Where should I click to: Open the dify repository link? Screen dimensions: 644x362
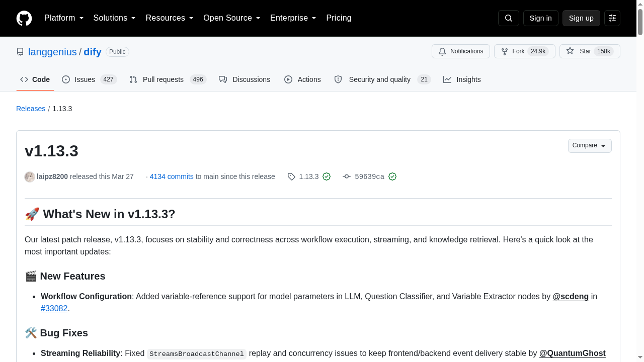tap(93, 52)
